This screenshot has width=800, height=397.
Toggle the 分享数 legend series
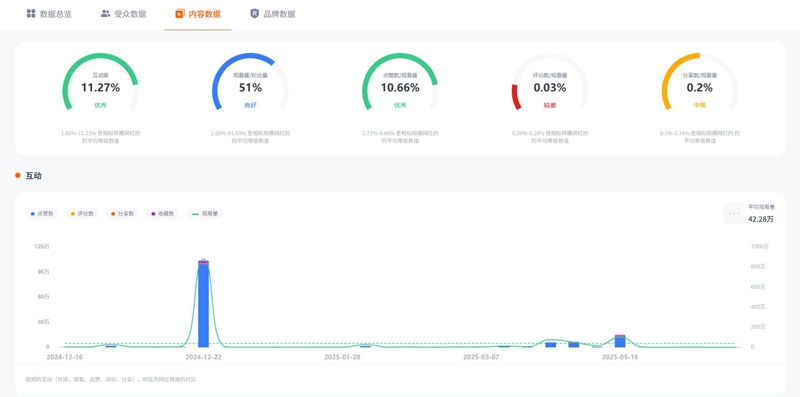click(x=122, y=214)
